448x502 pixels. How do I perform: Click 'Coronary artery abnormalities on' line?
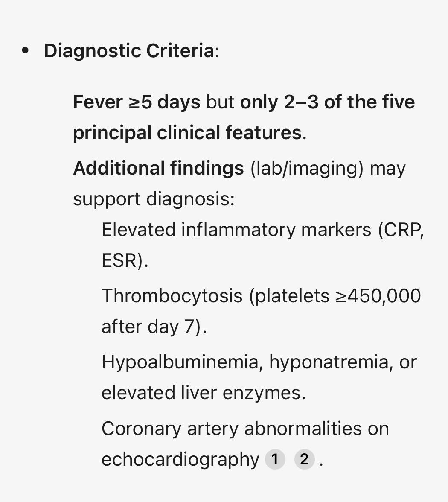pos(245,429)
